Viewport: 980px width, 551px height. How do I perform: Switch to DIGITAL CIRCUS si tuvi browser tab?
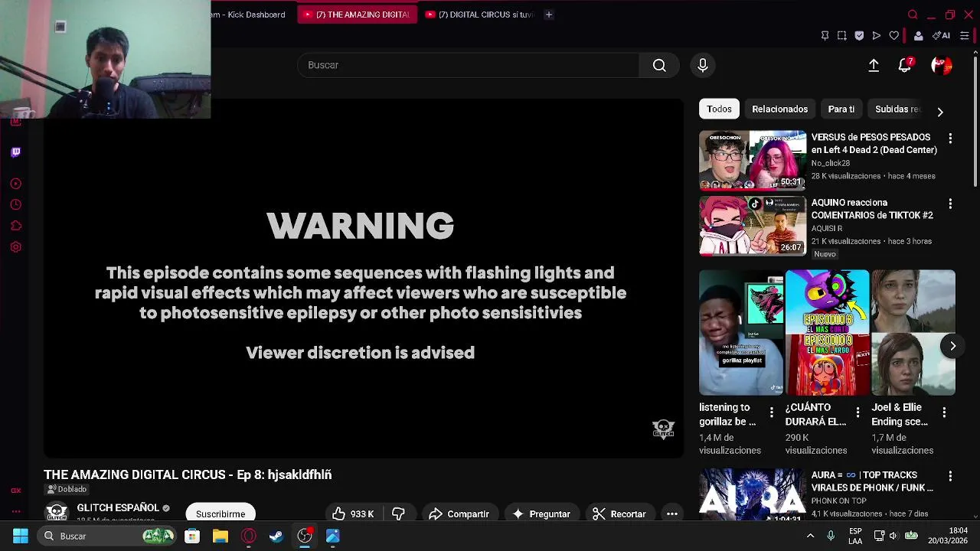click(x=479, y=15)
